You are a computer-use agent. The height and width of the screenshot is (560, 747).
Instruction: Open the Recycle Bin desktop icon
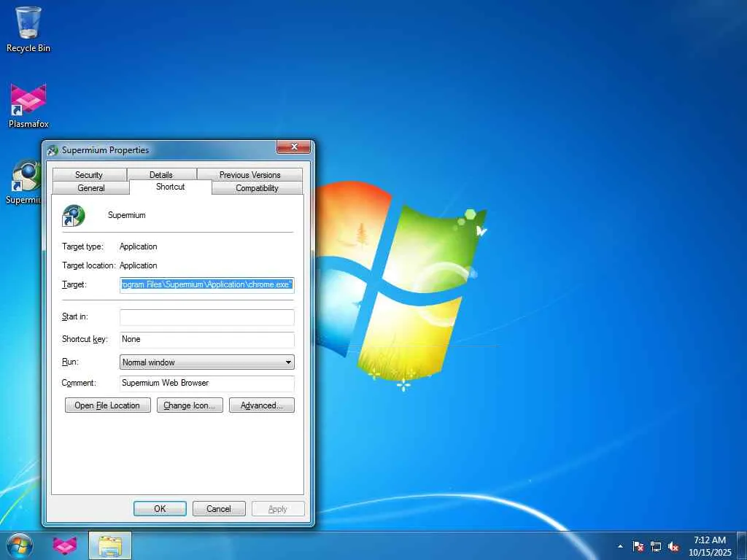[28, 29]
